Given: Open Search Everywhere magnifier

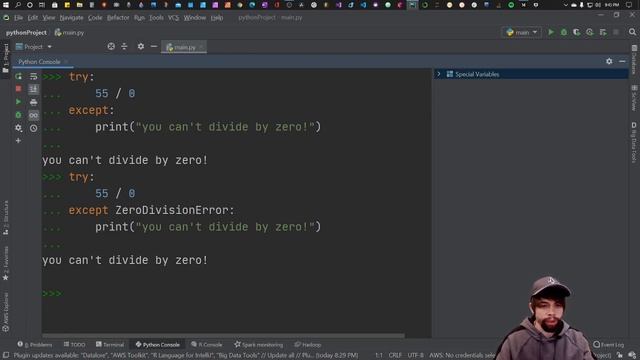Looking at the screenshot, I should pos(632,32).
